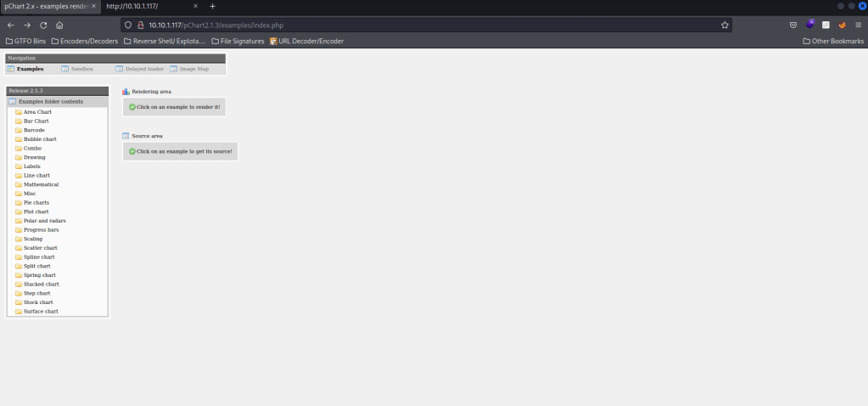
Task: Click the browser back arrow
Action: tap(10, 25)
